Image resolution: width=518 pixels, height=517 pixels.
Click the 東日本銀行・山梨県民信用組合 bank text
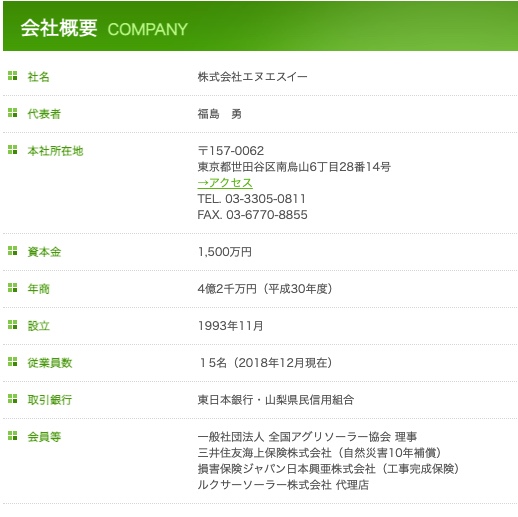(276, 400)
